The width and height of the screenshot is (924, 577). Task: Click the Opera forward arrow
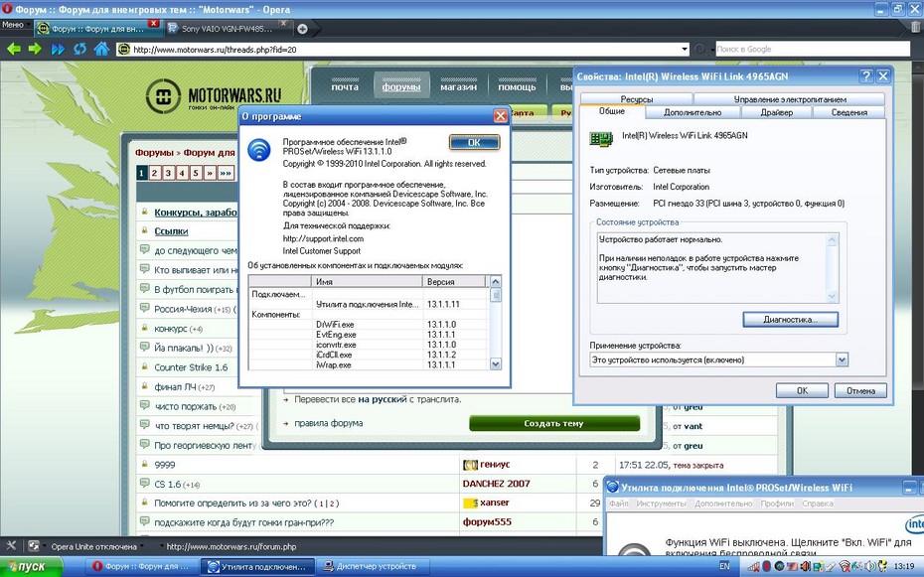point(35,49)
